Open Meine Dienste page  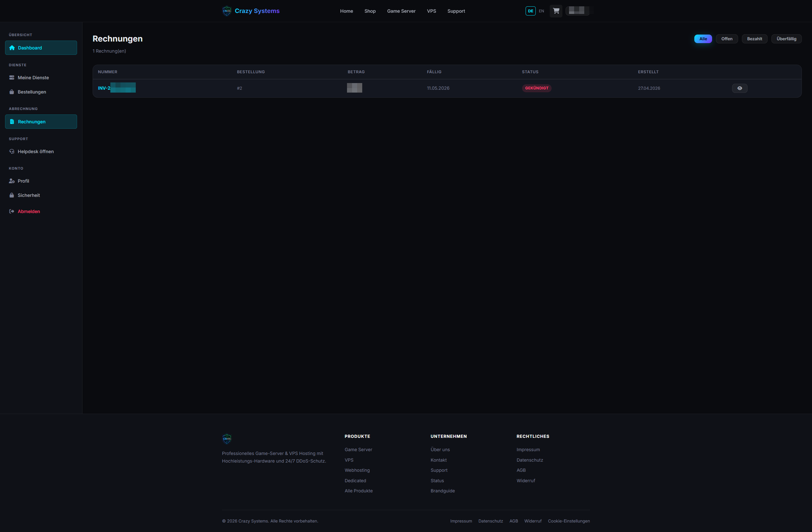point(41,78)
